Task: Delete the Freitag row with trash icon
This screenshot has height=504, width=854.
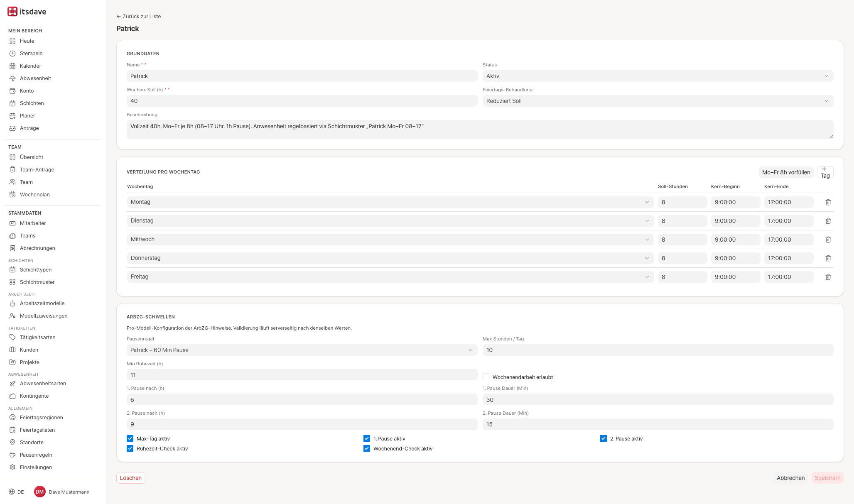Action: coord(828,277)
